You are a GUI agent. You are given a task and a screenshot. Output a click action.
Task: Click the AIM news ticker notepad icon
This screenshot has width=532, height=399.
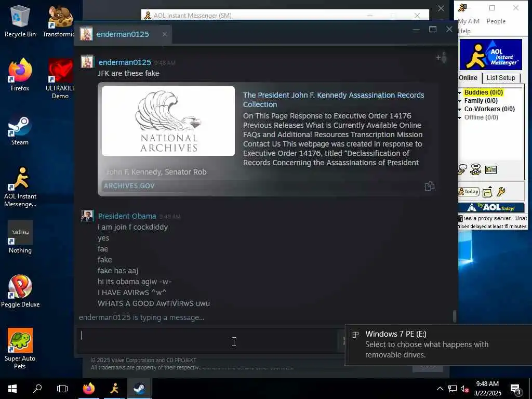pyautogui.click(x=487, y=192)
